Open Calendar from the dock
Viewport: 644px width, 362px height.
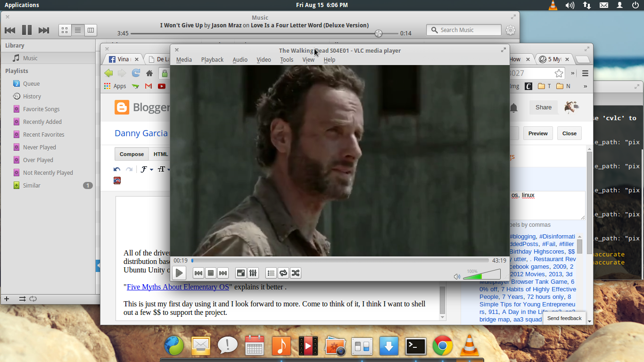(x=255, y=346)
